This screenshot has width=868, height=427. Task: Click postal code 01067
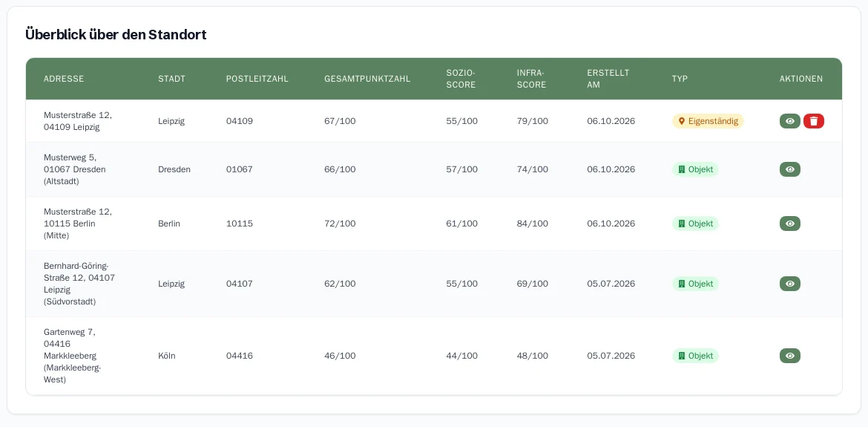point(240,169)
